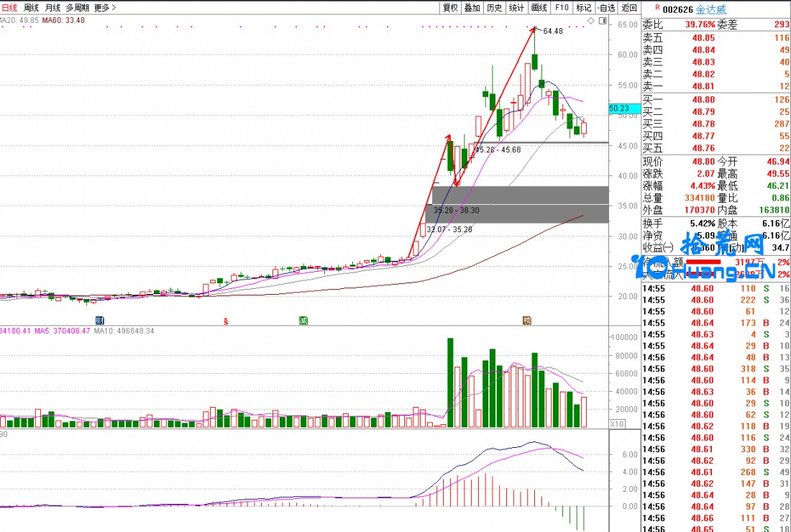Click the 量比 value 0.86

point(781,198)
